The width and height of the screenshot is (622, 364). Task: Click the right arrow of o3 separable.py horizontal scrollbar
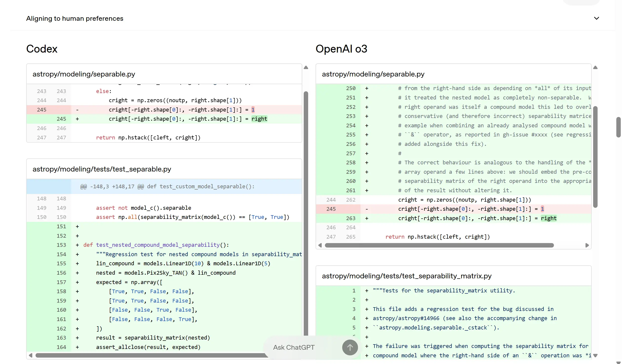(587, 245)
